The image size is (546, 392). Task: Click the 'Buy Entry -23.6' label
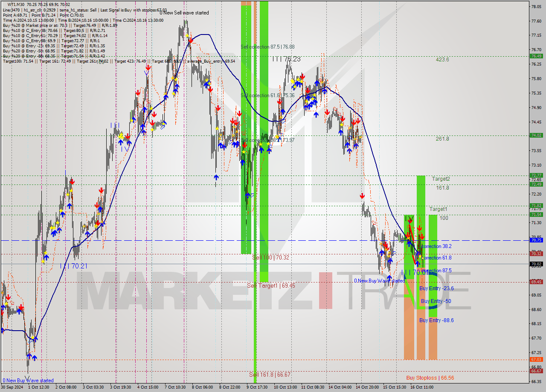[436, 288]
